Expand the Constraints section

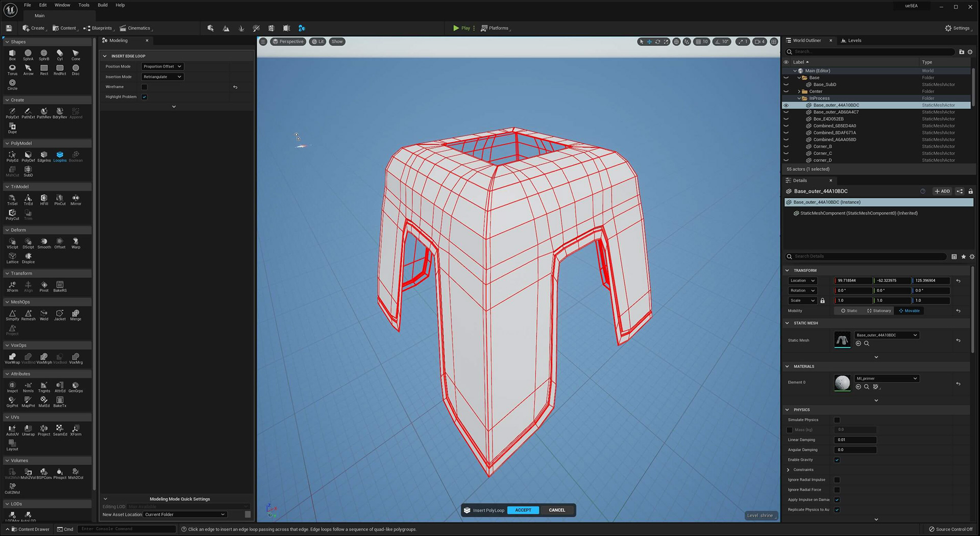789,470
